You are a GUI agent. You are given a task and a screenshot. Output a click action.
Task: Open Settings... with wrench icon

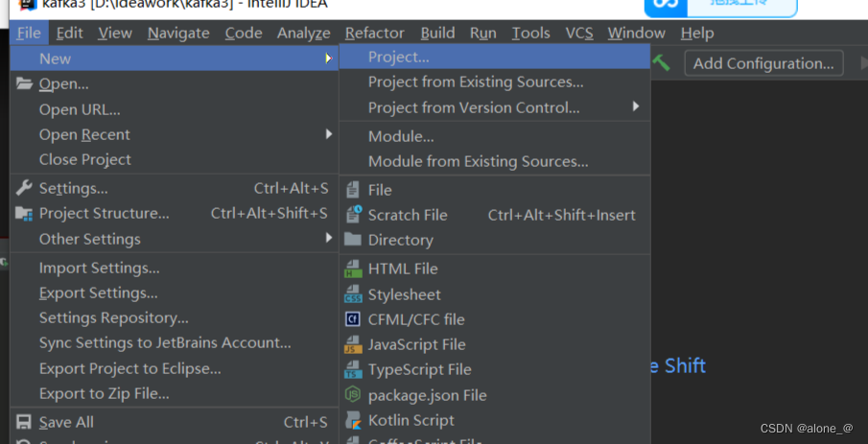(x=174, y=188)
